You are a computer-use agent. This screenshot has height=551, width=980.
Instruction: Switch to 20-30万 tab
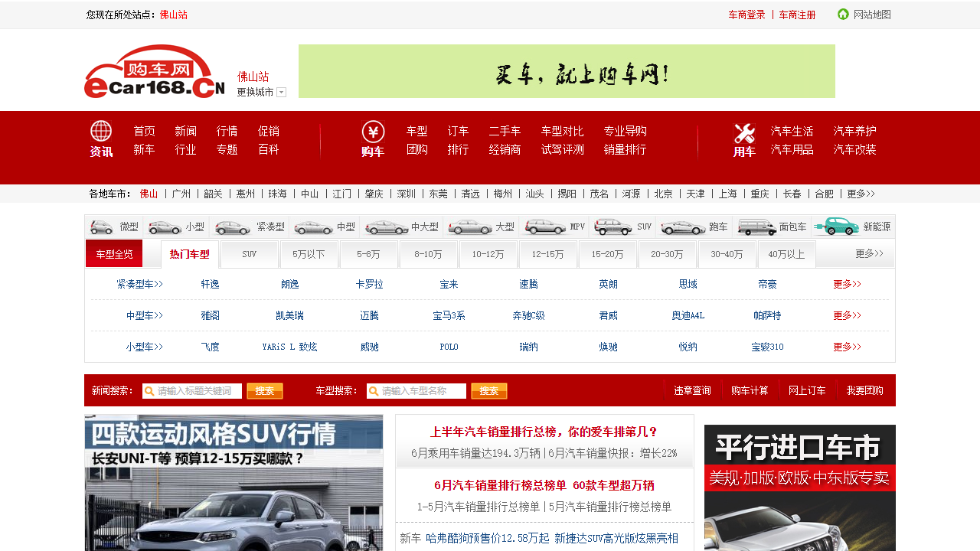pyautogui.click(x=668, y=254)
